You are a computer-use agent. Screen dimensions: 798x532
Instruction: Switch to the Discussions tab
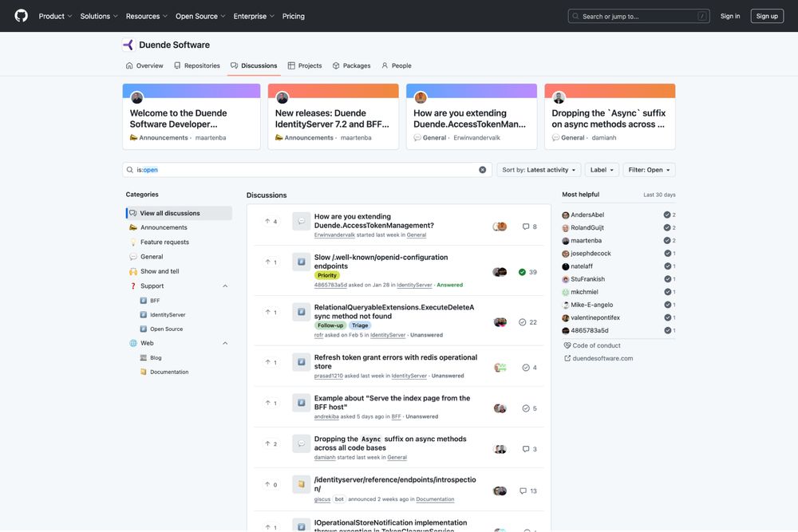(x=254, y=65)
